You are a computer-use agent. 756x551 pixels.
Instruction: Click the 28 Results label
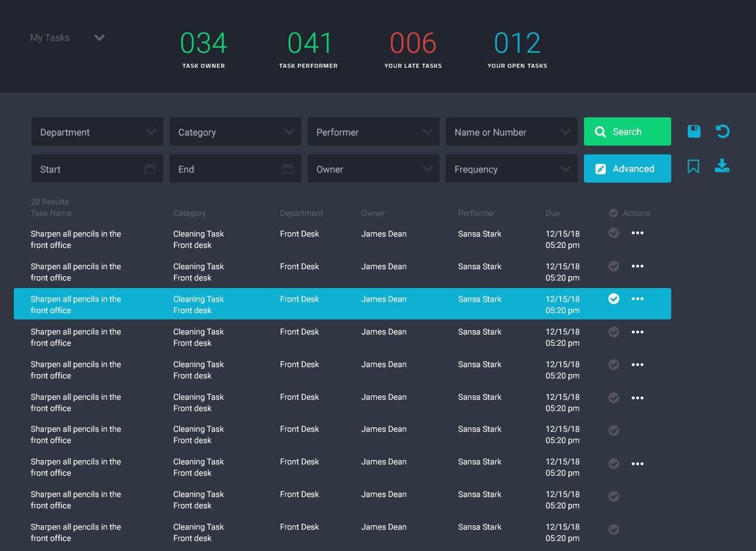point(50,202)
